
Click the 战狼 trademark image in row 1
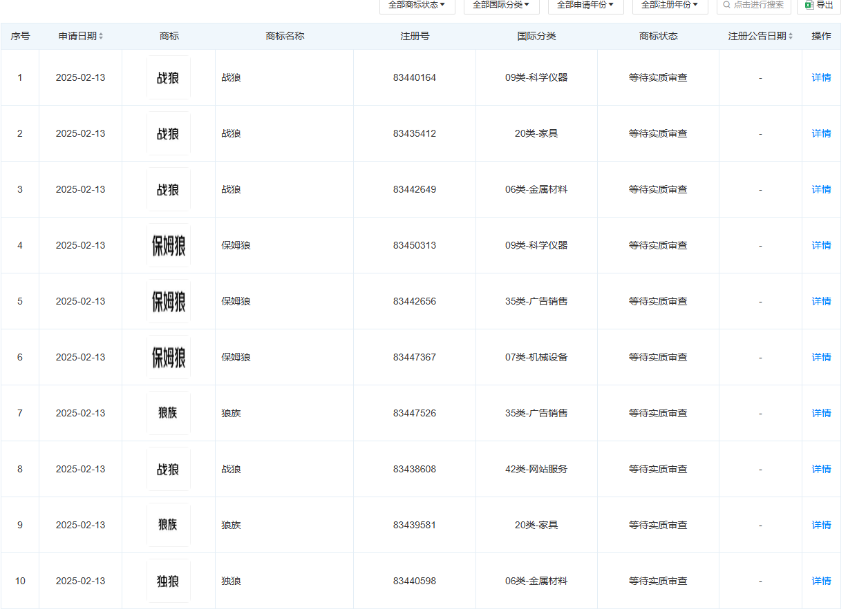(169, 77)
